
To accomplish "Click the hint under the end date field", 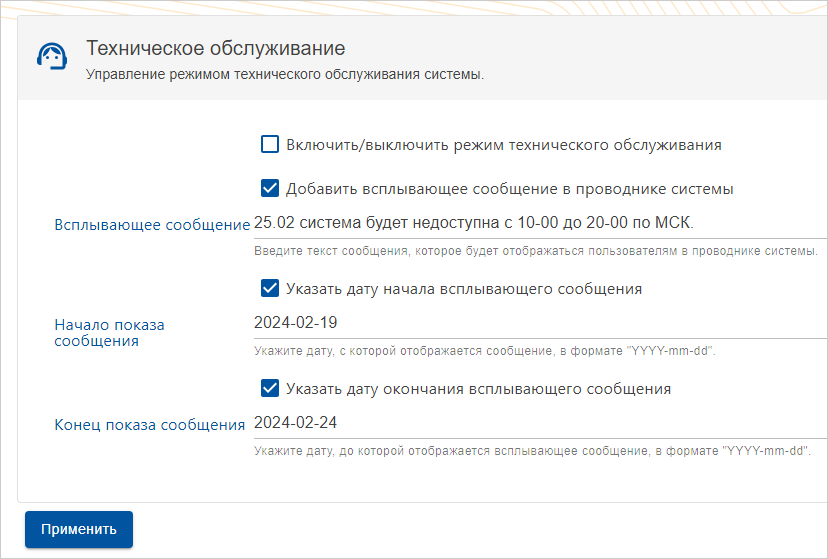I will click(532, 451).
